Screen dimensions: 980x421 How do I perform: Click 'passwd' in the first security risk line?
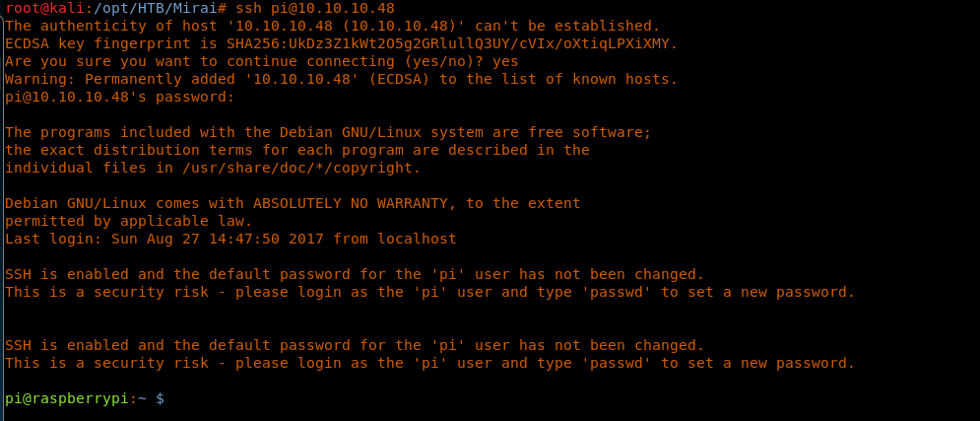click(617, 292)
